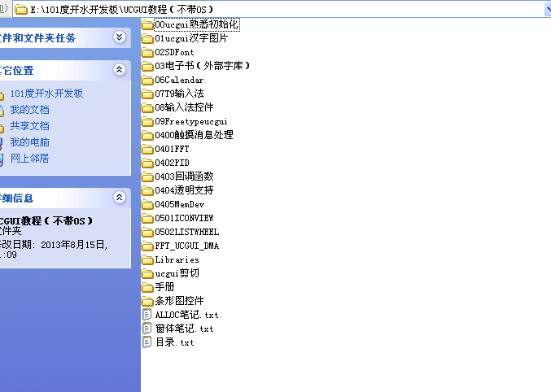Click the address bar folder icon
551x392 pixels.
[21, 10]
